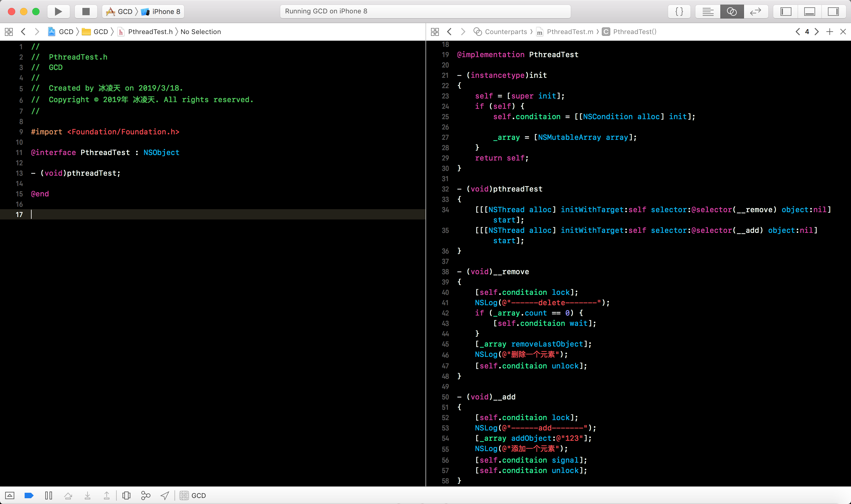Open the code snippet library braces icon
851x504 pixels.
coord(679,12)
